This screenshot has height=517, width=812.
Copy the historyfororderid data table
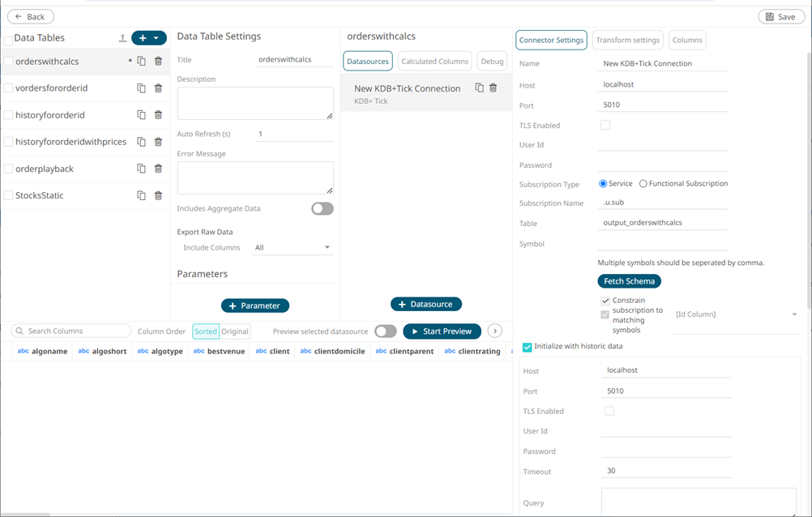pos(141,114)
